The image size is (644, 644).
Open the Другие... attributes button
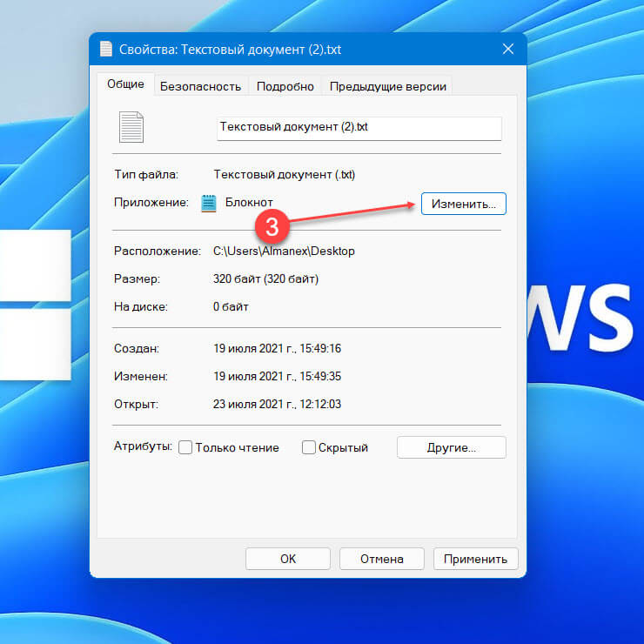tap(452, 447)
